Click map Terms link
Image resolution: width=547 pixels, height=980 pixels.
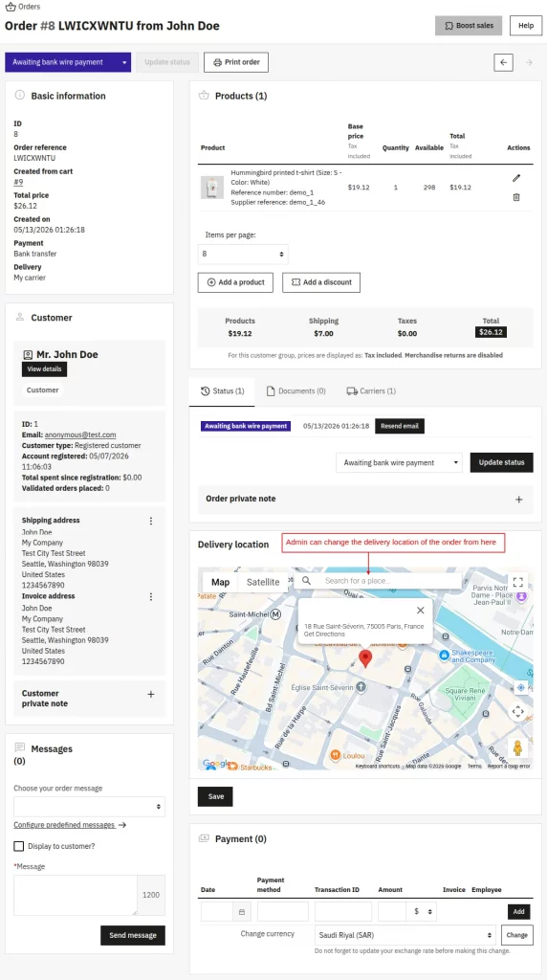tap(474, 767)
